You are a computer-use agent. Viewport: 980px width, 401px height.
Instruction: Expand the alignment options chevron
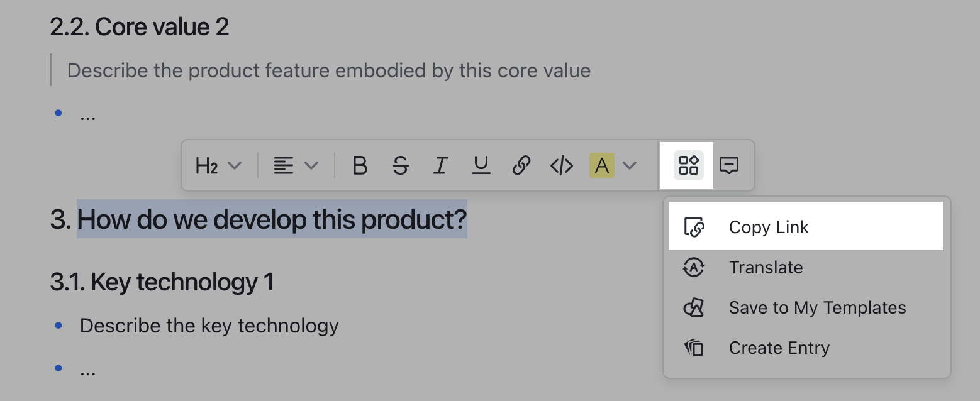tap(311, 165)
